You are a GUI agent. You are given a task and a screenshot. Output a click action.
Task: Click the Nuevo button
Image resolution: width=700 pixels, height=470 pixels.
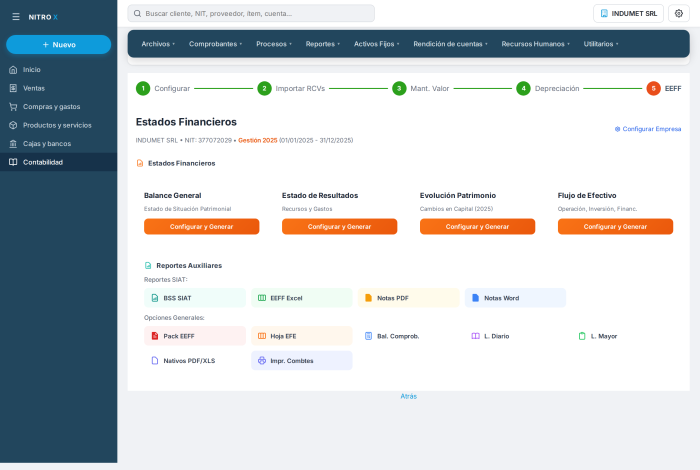tap(58, 45)
